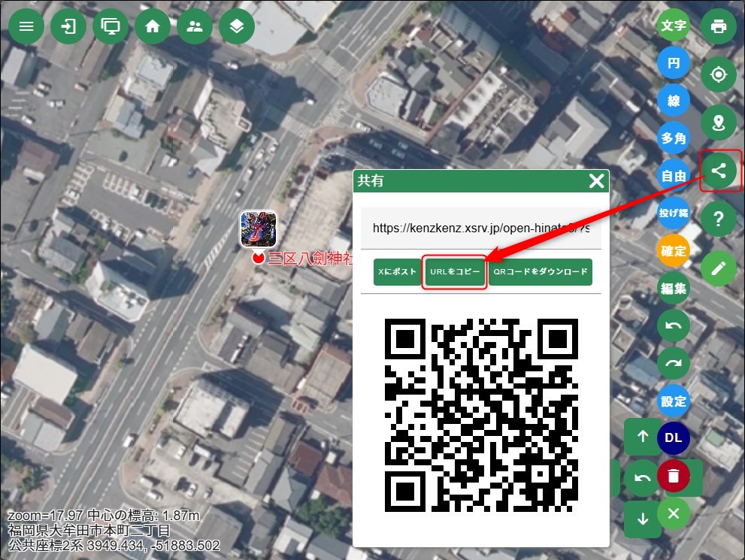
Task: Select the 多角 polygon tool
Action: [674, 138]
